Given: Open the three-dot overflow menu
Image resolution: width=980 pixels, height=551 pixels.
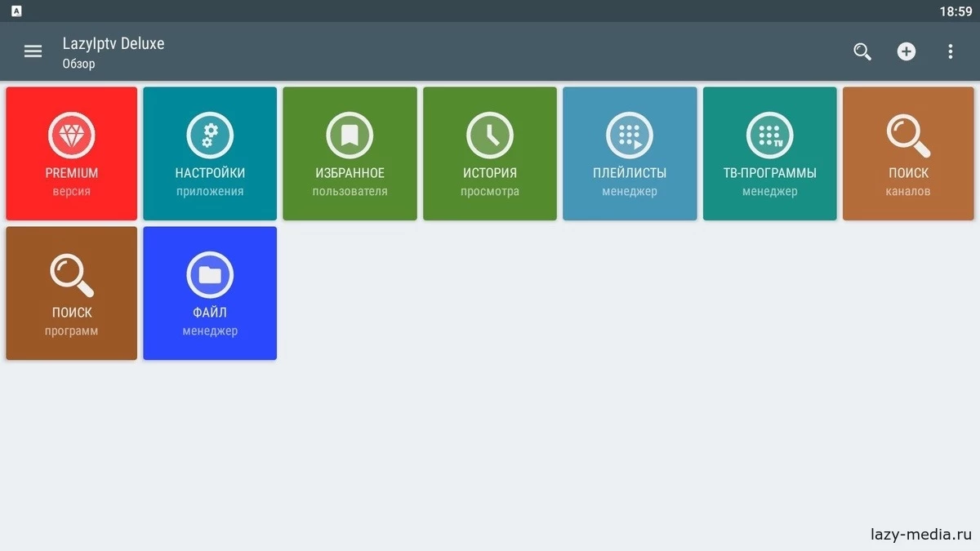Looking at the screenshot, I should pos(951,51).
